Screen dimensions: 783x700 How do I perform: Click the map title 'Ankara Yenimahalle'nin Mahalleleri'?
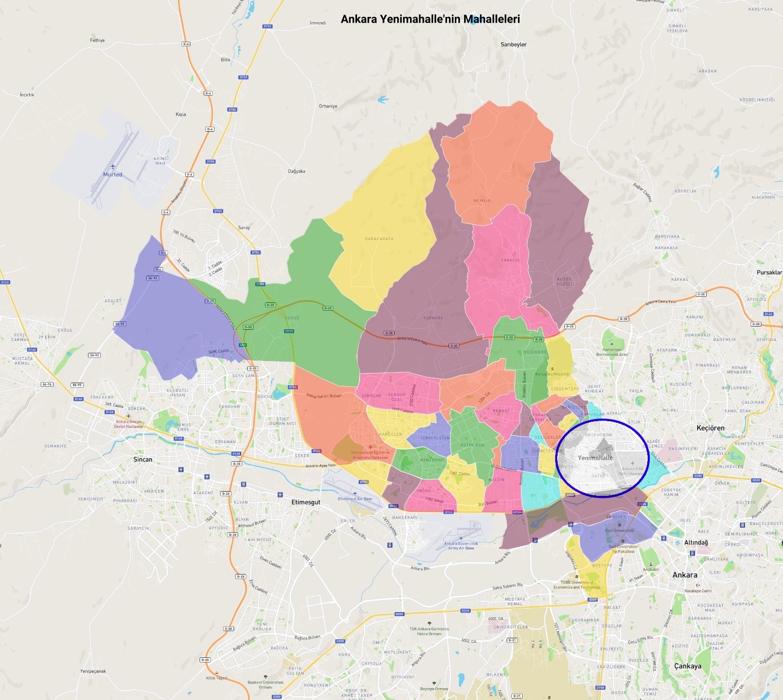click(x=430, y=19)
